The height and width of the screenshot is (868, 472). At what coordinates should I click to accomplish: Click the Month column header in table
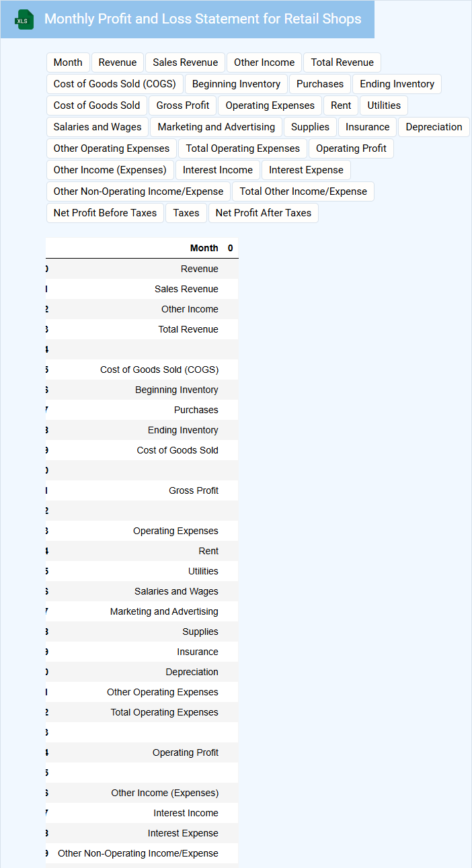(204, 248)
